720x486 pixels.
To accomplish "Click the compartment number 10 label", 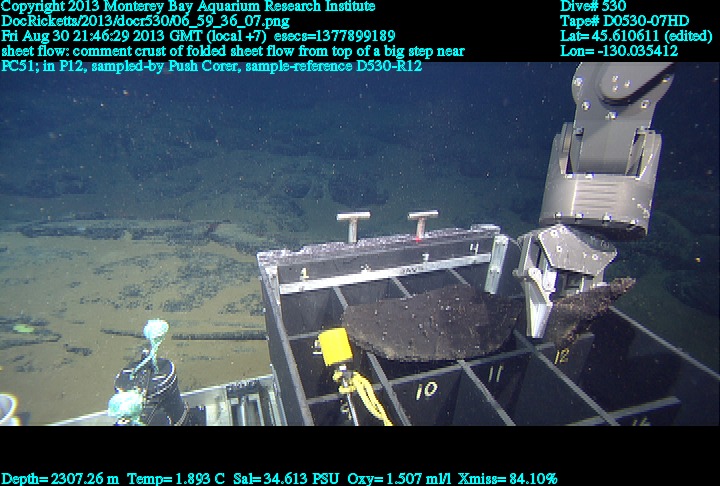I will (425, 390).
